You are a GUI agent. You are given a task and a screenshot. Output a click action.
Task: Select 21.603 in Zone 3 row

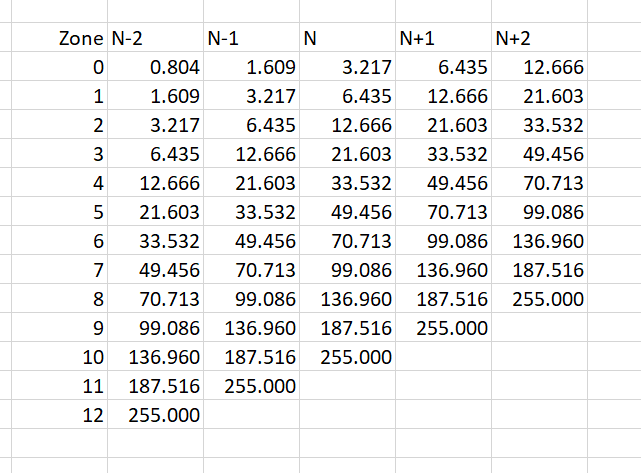pos(348,153)
